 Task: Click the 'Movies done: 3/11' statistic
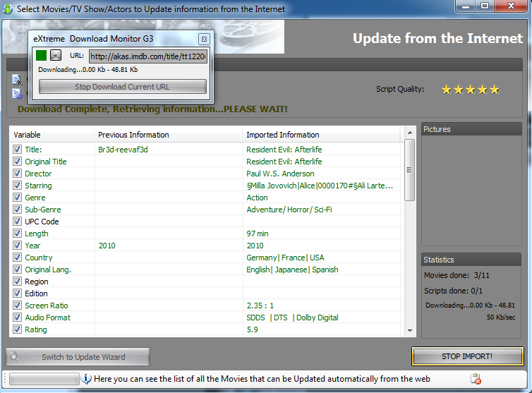tap(457, 275)
